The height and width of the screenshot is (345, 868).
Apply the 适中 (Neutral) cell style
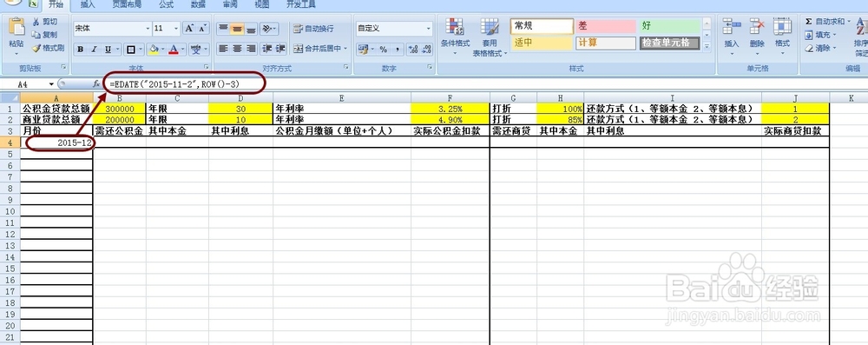tap(542, 43)
